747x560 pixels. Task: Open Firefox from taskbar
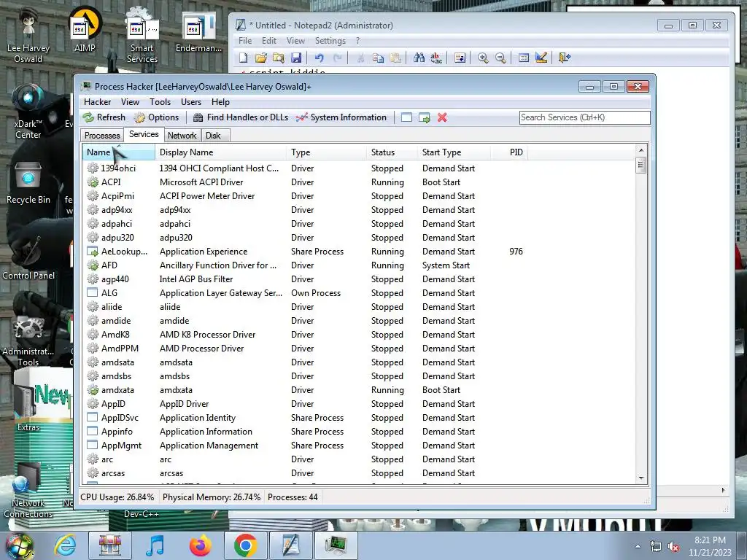coord(201,545)
